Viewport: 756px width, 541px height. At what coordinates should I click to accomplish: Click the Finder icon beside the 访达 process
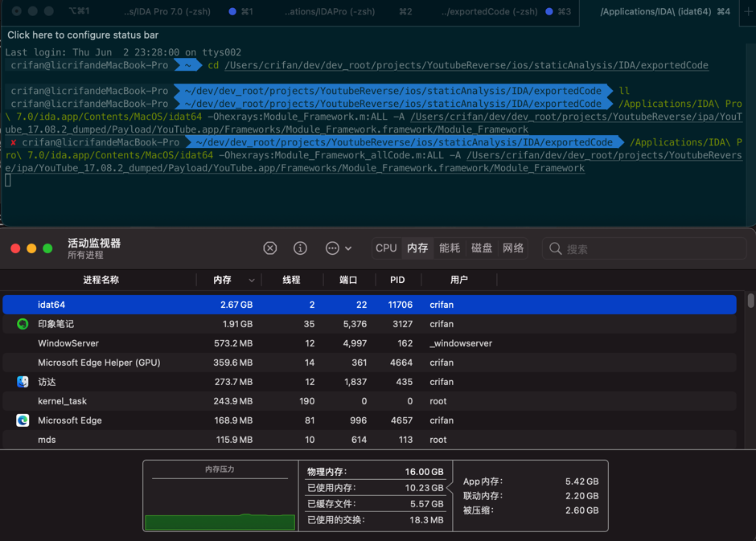tap(22, 382)
